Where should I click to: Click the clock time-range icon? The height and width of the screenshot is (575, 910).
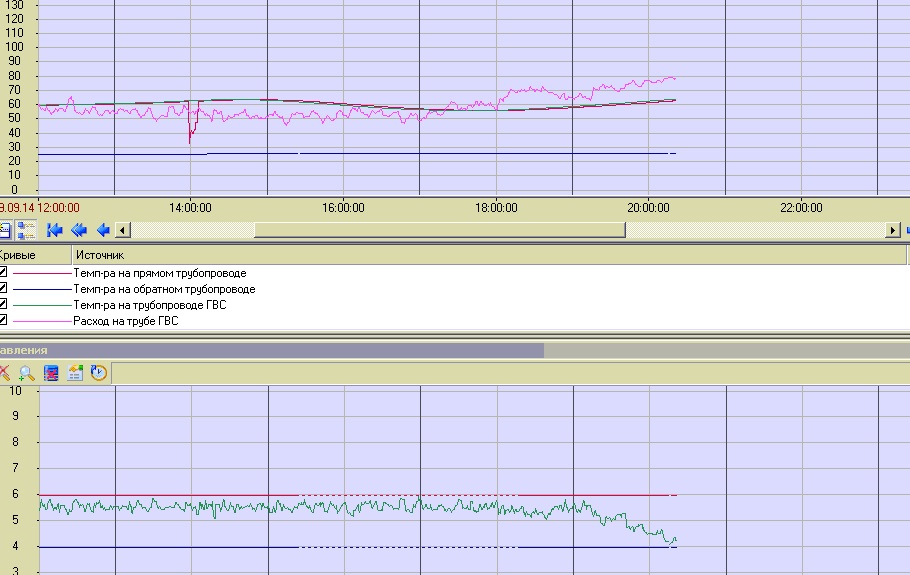click(x=98, y=373)
